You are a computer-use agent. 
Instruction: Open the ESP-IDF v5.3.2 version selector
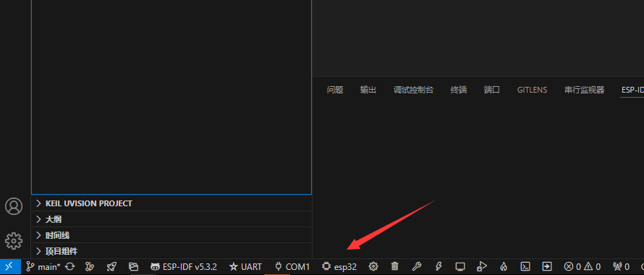[184, 267]
